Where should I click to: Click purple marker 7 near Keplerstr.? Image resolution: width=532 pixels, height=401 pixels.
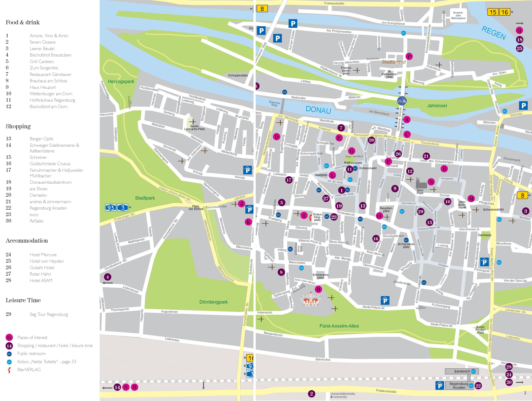(341, 128)
